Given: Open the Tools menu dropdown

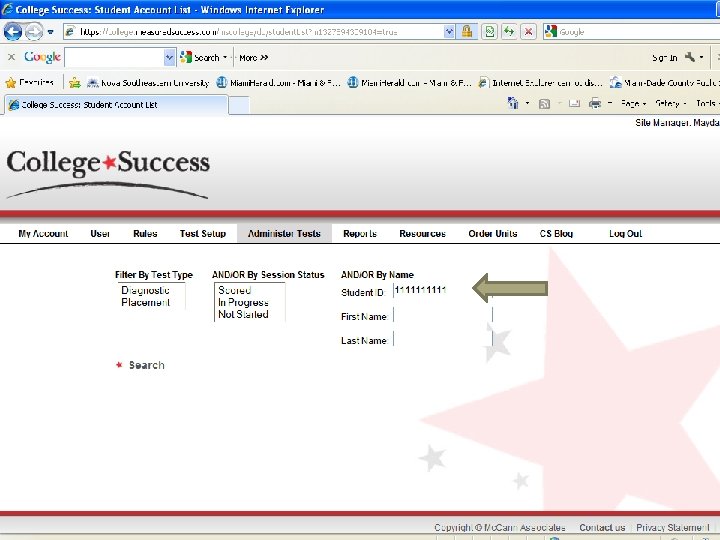Looking at the screenshot, I should (707, 104).
